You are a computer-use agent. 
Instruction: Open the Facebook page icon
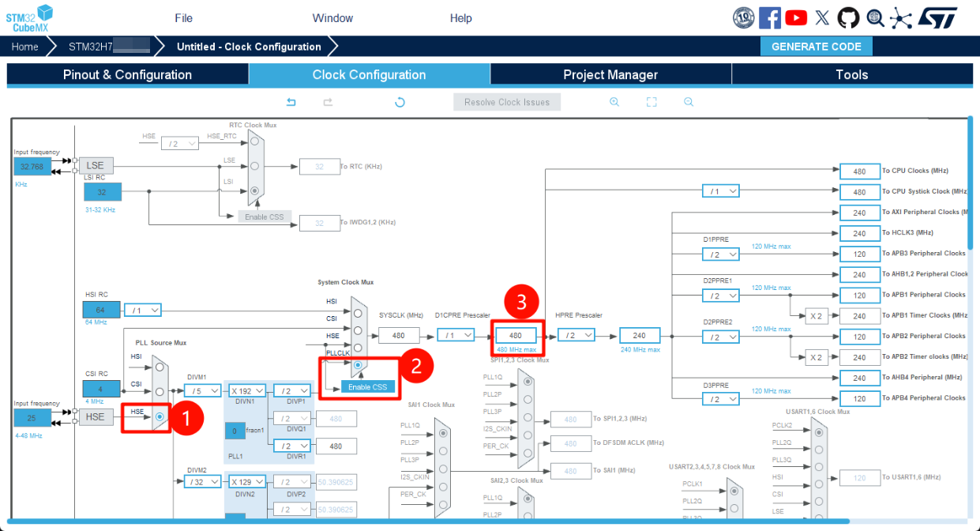pos(770,17)
